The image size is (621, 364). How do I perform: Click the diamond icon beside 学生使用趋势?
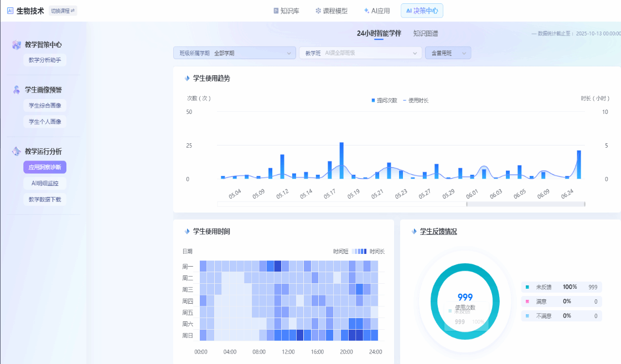click(x=187, y=79)
